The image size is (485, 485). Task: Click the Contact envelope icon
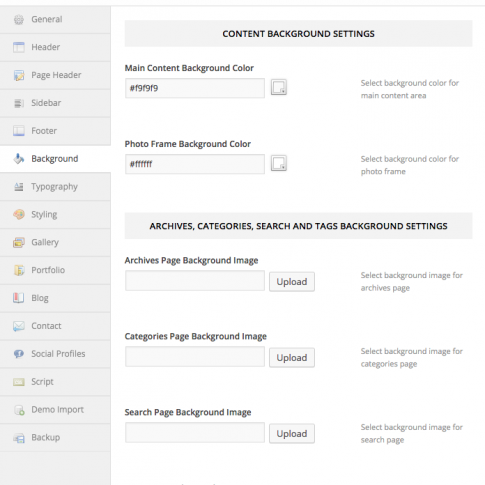19,326
